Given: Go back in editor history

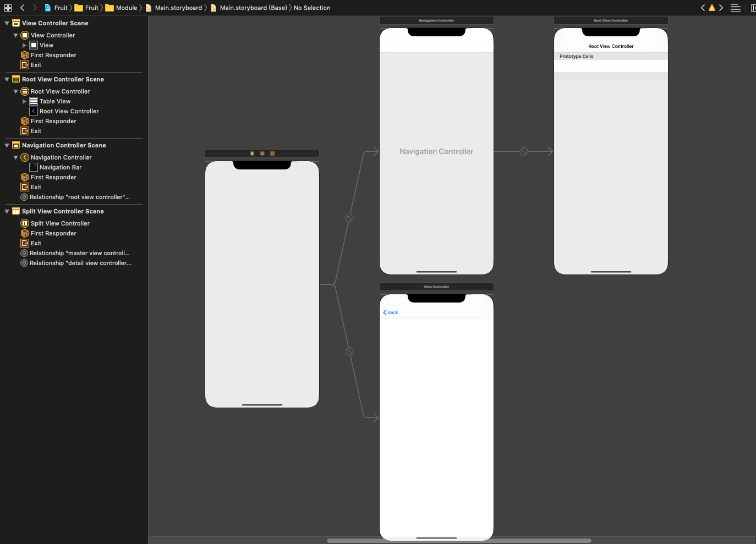Looking at the screenshot, I should click(22, 8).
